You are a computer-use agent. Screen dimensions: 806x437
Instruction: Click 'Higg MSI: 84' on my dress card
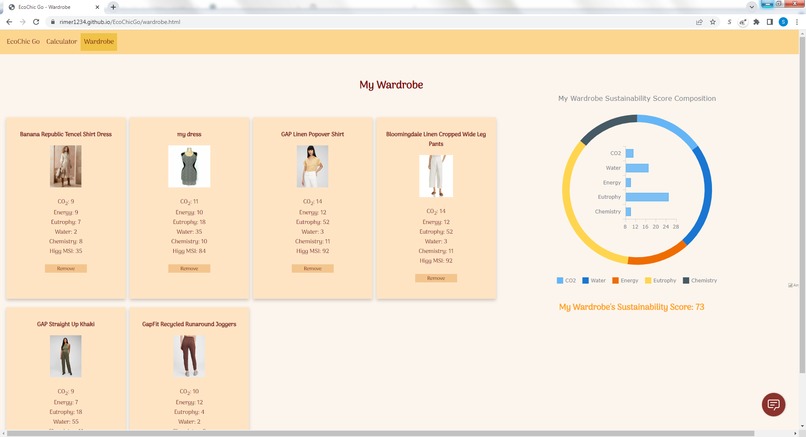click(189, 251)
